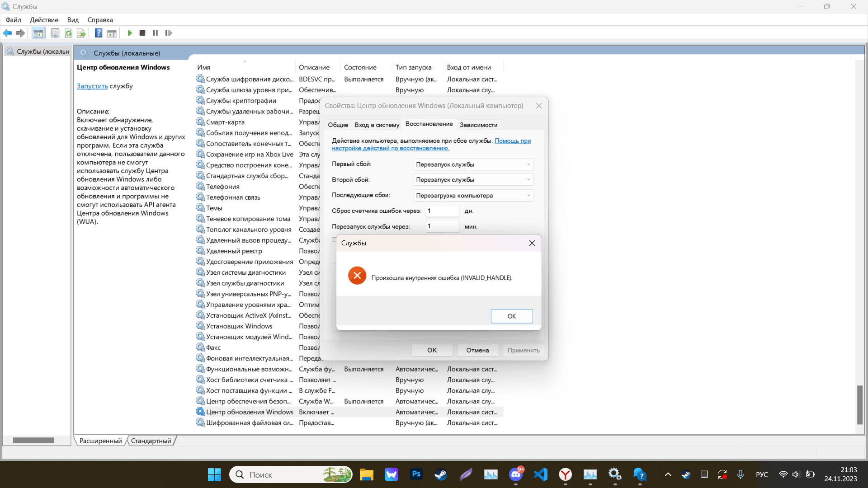The height and width of the screenshot is (488, 868).
Task: Open Photoshop from the taskbar
Action: pyautogui.click(x=416, y=474)
